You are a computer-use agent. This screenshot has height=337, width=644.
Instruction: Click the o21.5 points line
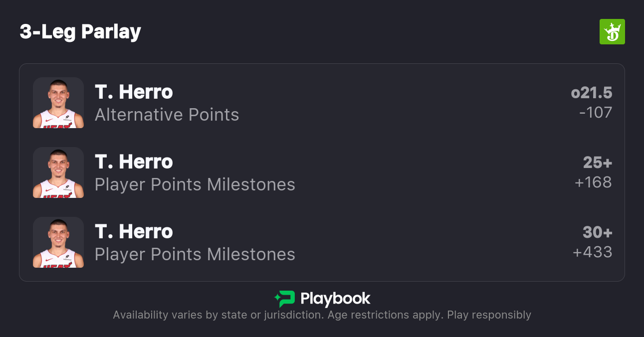click(591, 93)
